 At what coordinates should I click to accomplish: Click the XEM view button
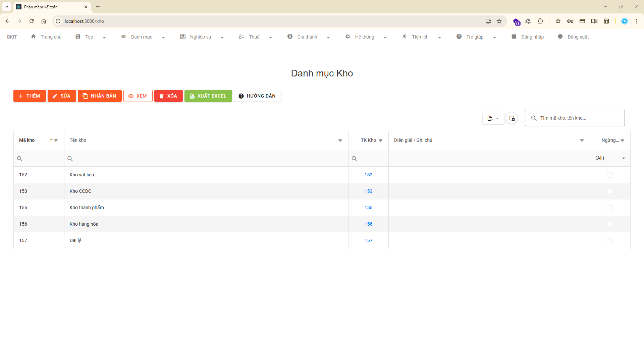[x=138, y=96]
